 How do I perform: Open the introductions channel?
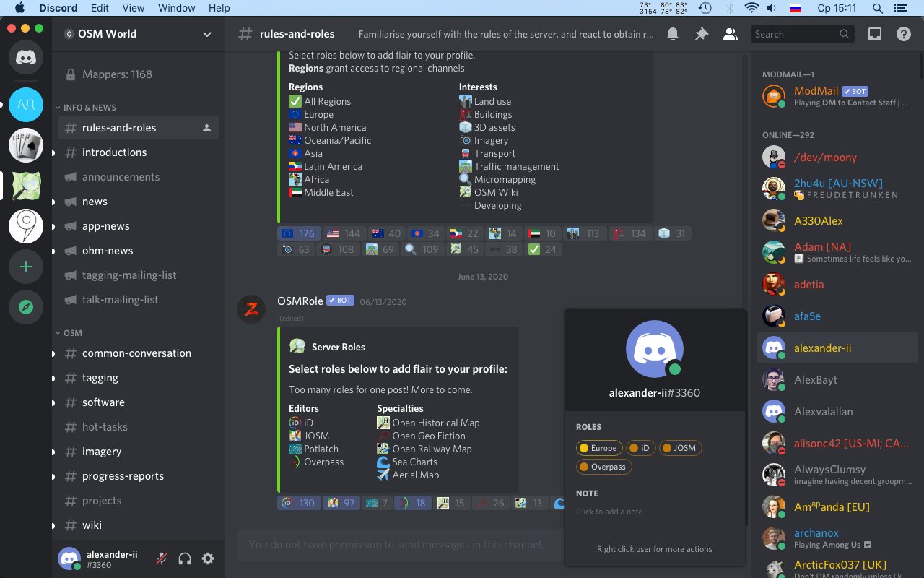coord(139,152)
